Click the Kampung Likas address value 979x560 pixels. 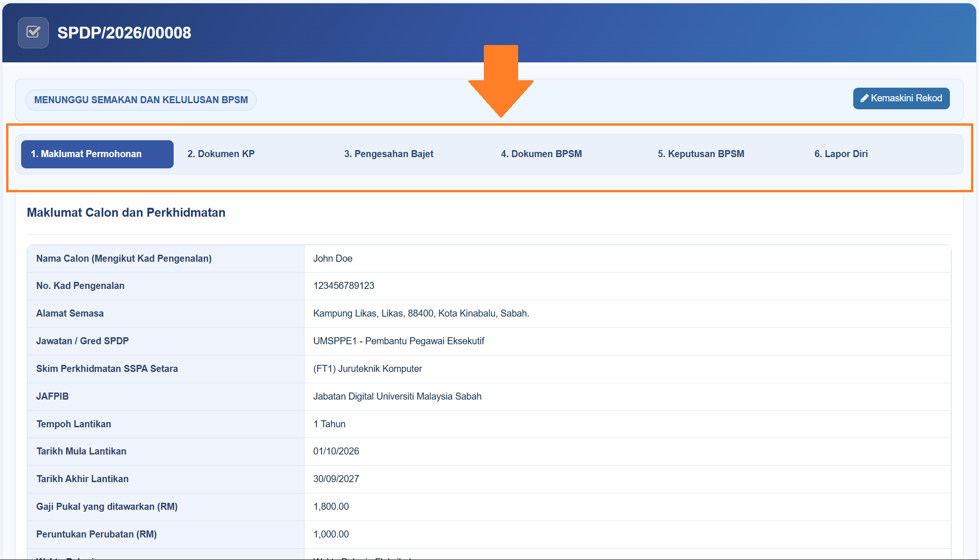pyautogui.click(x=421, y=313)
